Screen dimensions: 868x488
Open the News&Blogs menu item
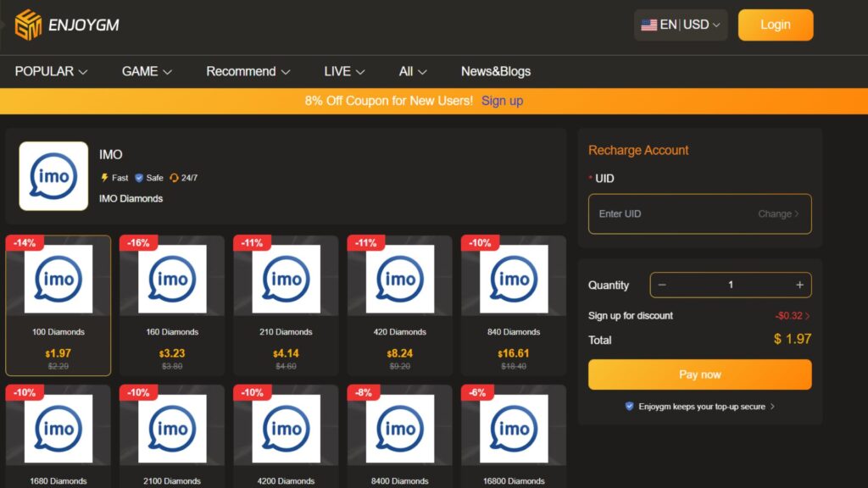(494, 72)
